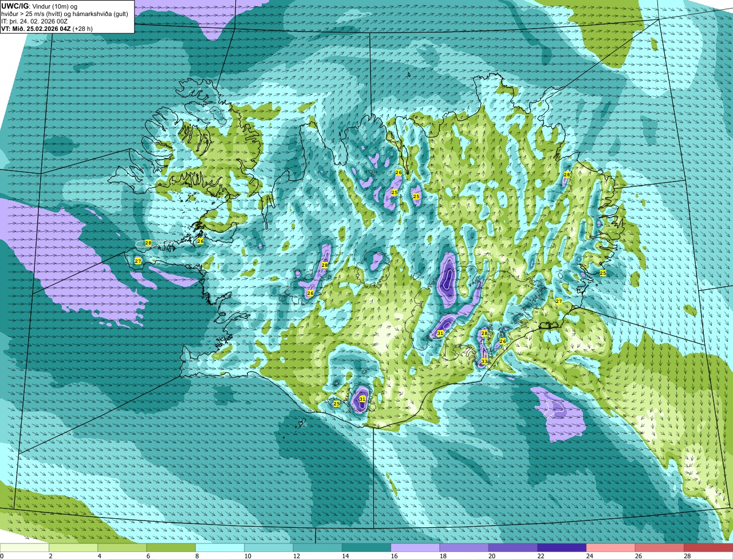
Task: Select the above-28 m/s red legend swatch
Action: tap(707, 547)
